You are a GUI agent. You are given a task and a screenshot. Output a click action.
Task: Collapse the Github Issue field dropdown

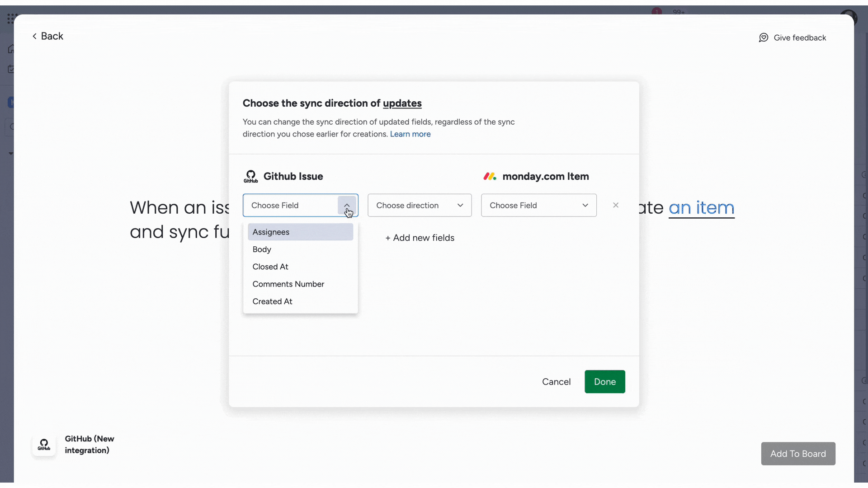pos(347,205)
